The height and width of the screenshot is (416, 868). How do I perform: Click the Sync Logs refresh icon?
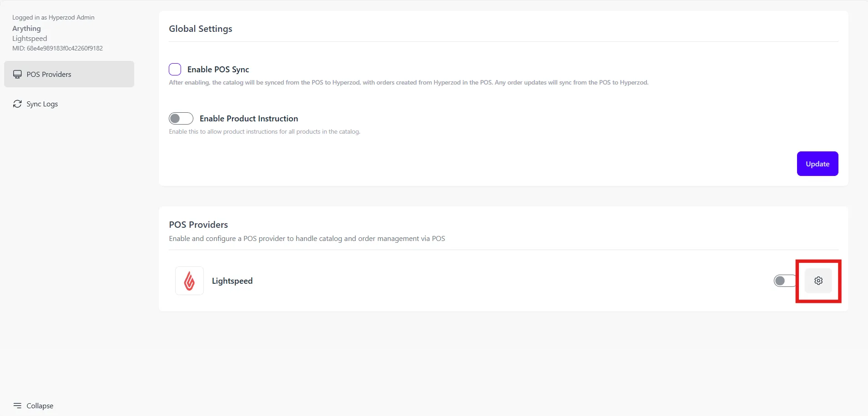coord(17,104)
